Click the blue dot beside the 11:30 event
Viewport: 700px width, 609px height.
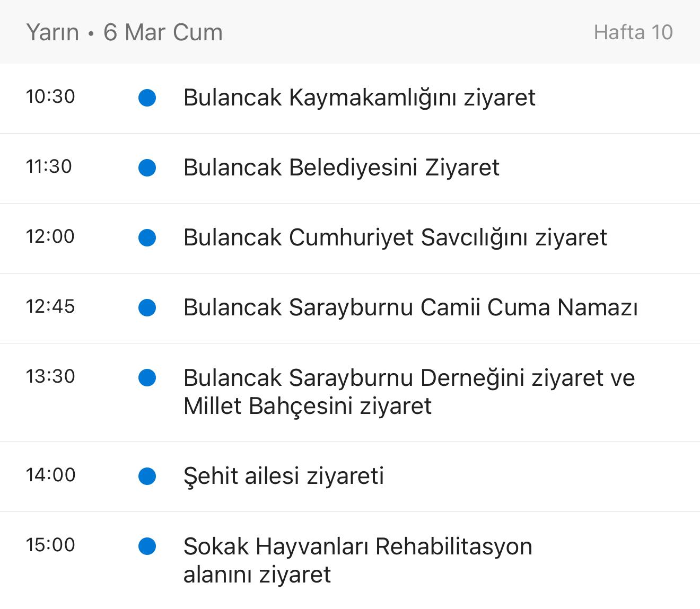147,167
